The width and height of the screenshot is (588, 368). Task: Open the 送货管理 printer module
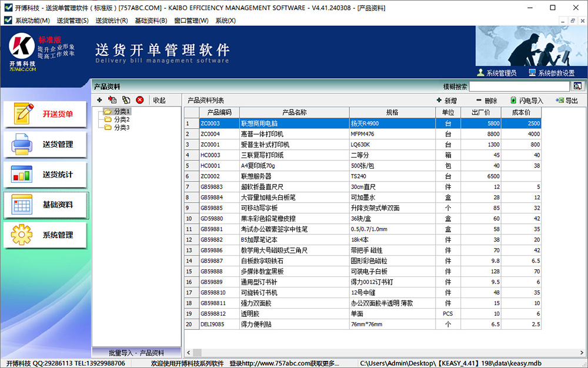pyautogui.click(x=45, y=144)
